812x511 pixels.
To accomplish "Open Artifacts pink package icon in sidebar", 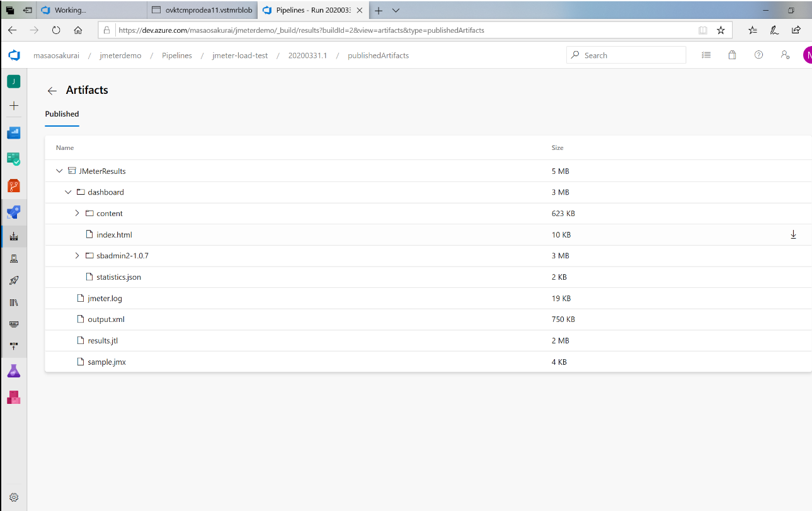I will coord(14,397).
